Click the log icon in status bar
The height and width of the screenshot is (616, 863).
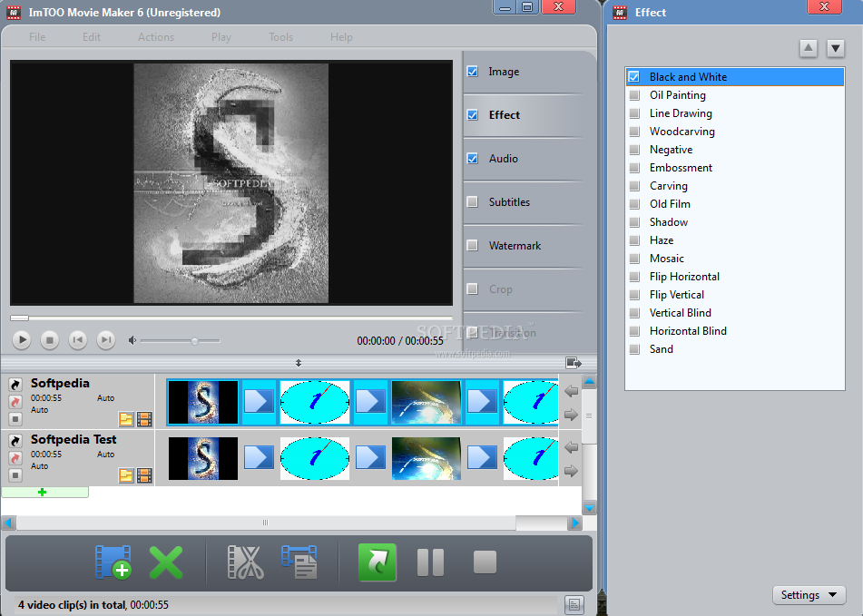tap(574, 605)
